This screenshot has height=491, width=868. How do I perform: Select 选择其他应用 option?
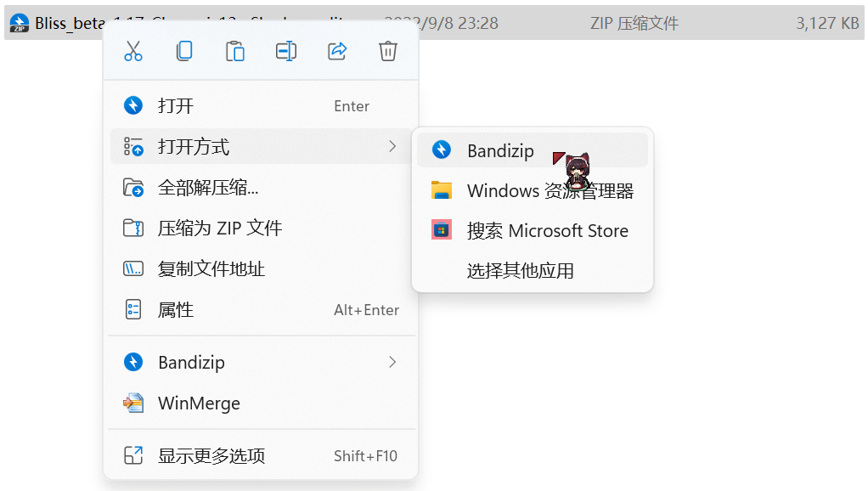click(532, 270)
